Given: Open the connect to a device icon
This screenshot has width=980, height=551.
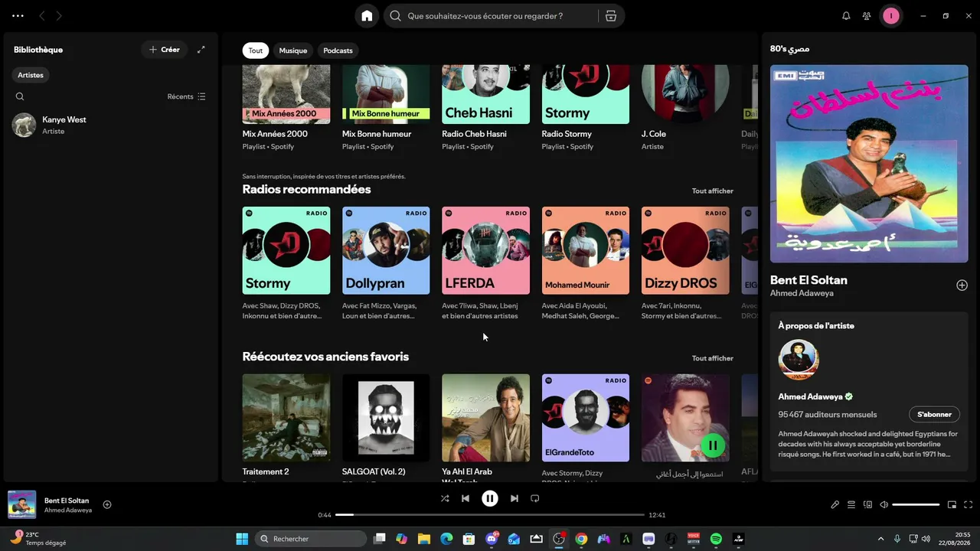Looking at the screenshot, I should click(x=867, y=504).
